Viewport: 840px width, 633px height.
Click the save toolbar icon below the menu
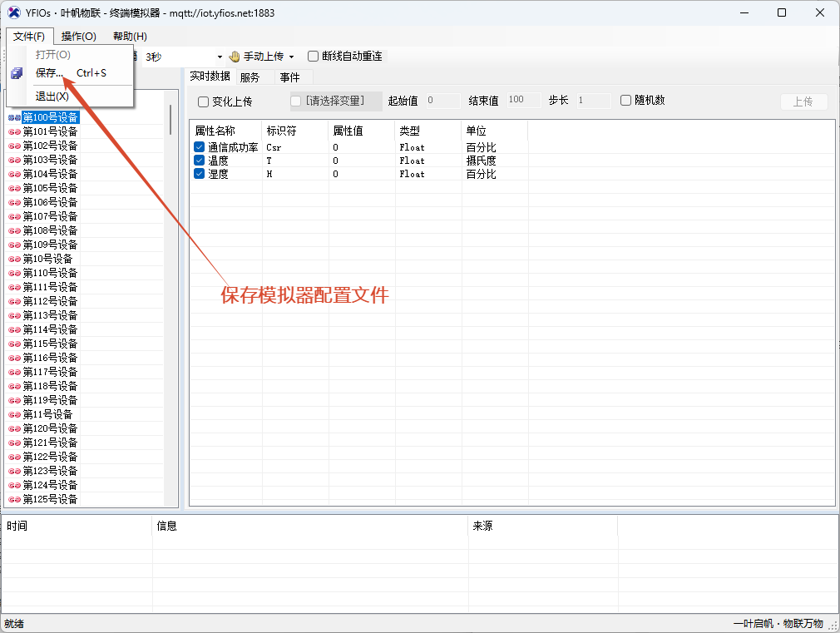click(x=16, y=73)
